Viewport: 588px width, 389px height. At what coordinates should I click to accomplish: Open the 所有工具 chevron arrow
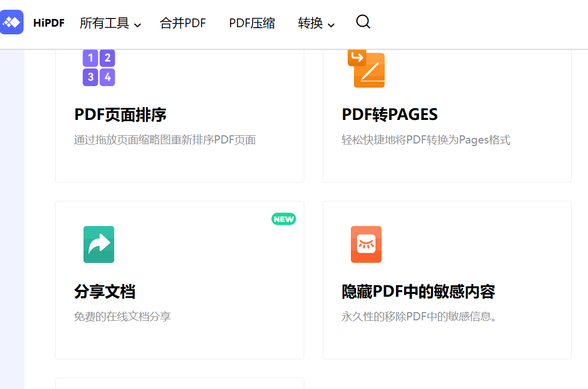coord(137,24)
